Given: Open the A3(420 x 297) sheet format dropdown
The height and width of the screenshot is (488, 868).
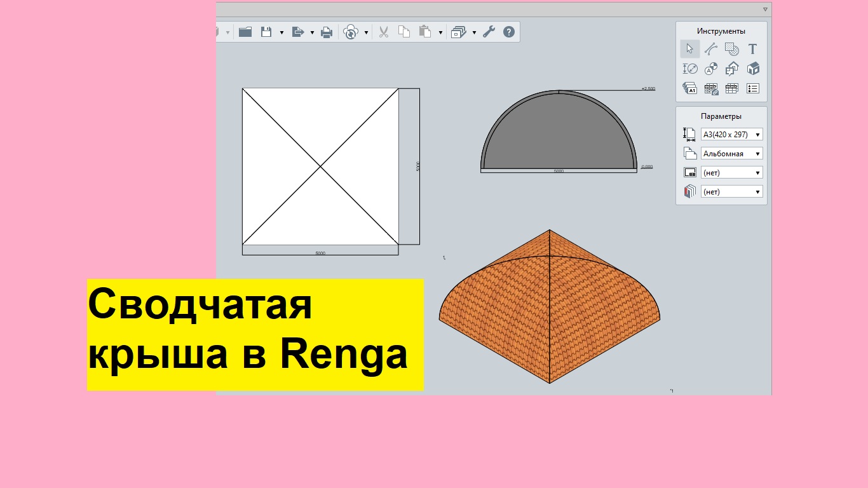Looking at the screenshot, I should pos(731,135).
